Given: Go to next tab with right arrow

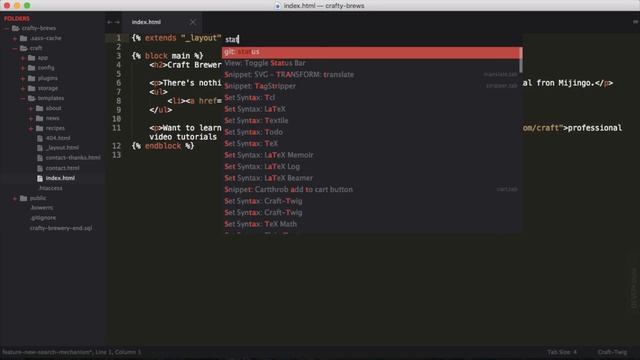Looking at the screenshot, I should click(117, 22).
